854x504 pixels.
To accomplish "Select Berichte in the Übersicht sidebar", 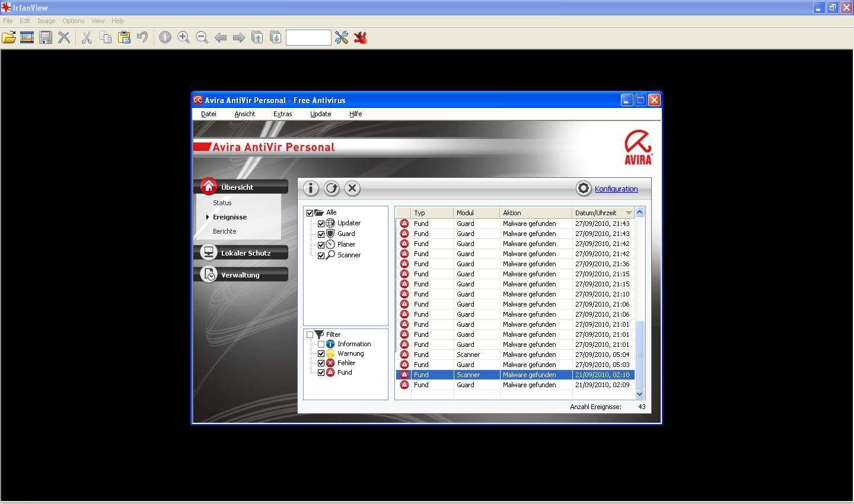I will pyautogui.click(x=225, y=231).
